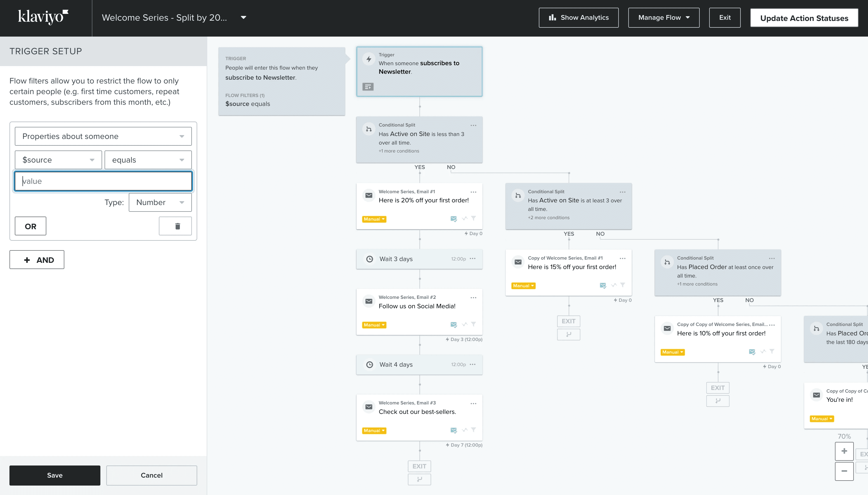
Task: Click three-dot menu on Wait 3 days card
Action: (473, 259)
